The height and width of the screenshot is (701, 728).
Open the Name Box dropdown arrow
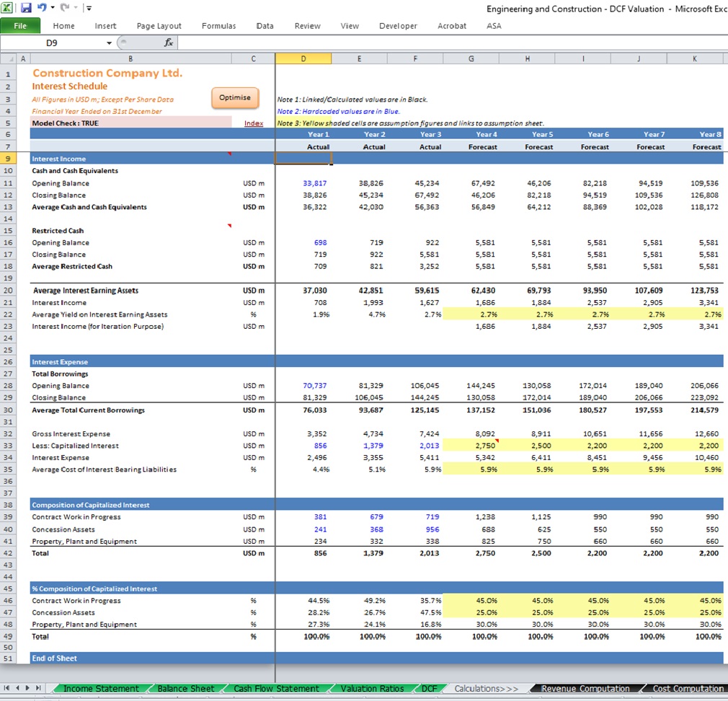click(109, 43)
